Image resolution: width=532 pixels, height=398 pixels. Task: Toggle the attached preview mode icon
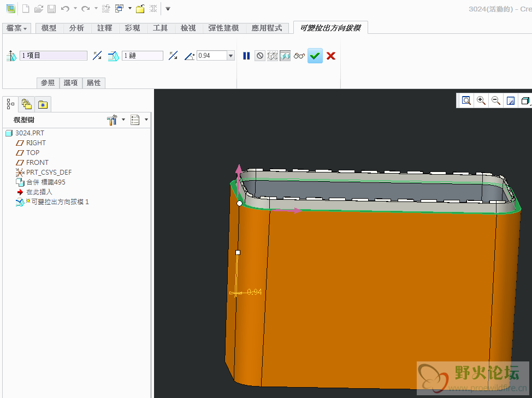[285, 56]
